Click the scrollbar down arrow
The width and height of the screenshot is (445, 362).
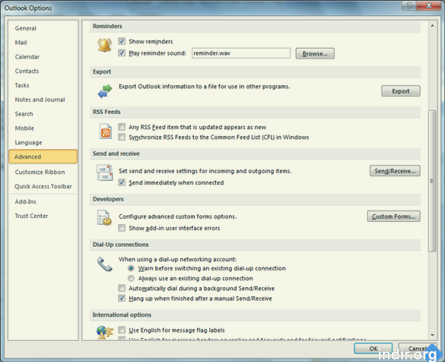(x=432, y=335)
